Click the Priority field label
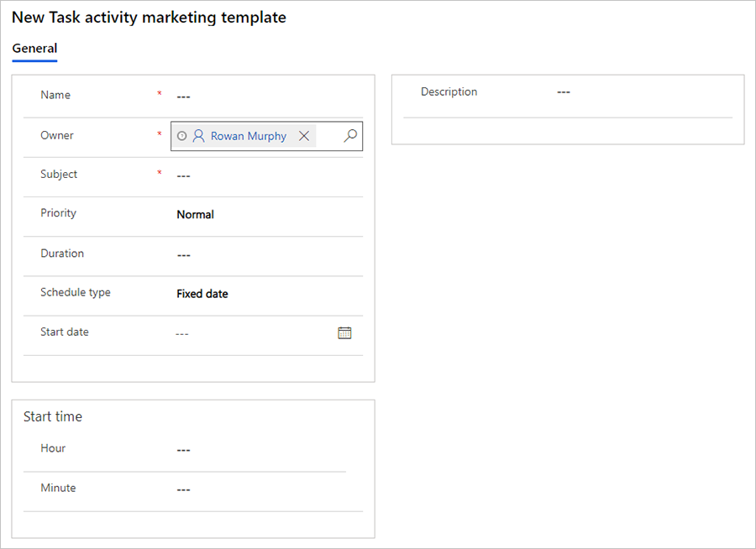756x549 pixels. tap(58, 213)
